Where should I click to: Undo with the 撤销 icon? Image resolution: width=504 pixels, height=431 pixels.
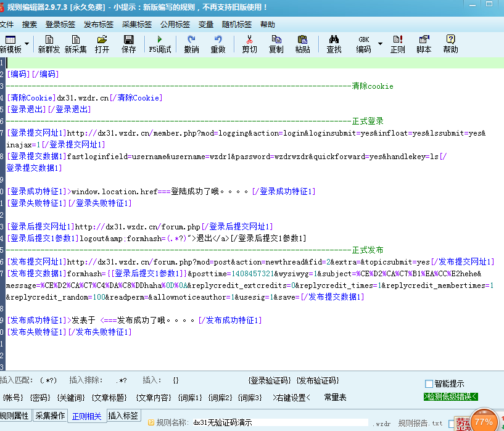tap(191, 44)
